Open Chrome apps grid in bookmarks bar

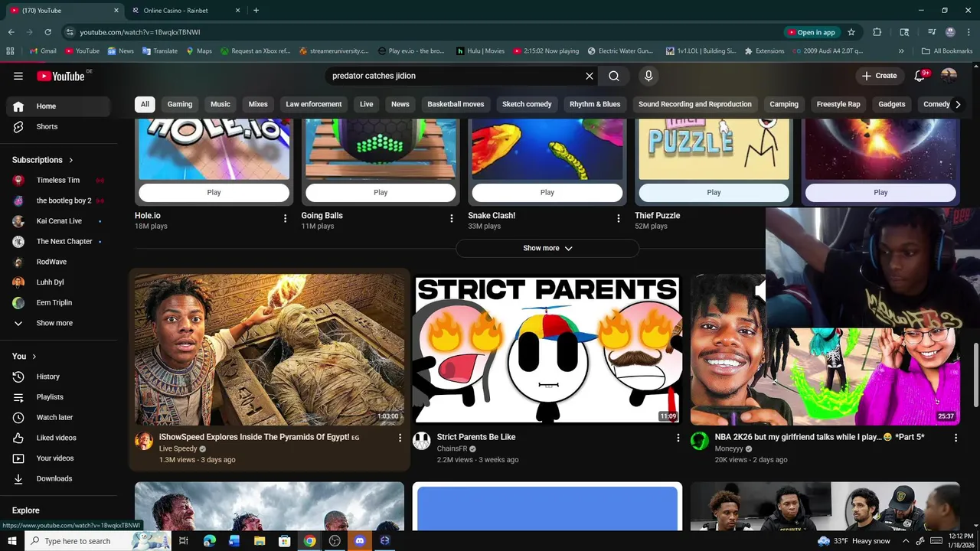coord(10,51)
